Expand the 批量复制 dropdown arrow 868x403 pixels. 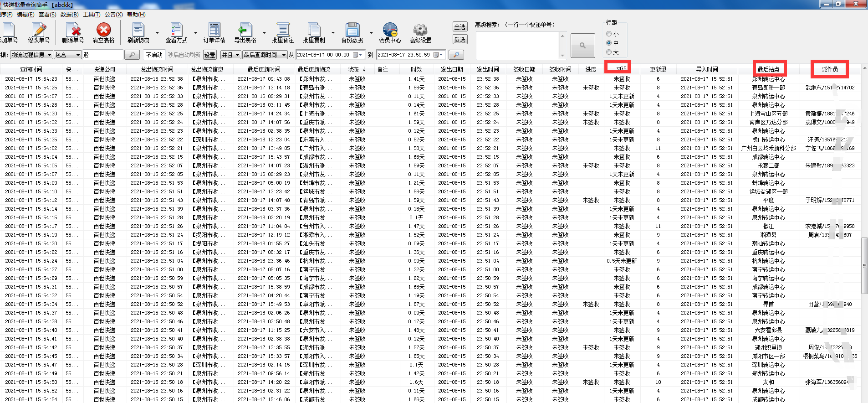tap(333, 33)
